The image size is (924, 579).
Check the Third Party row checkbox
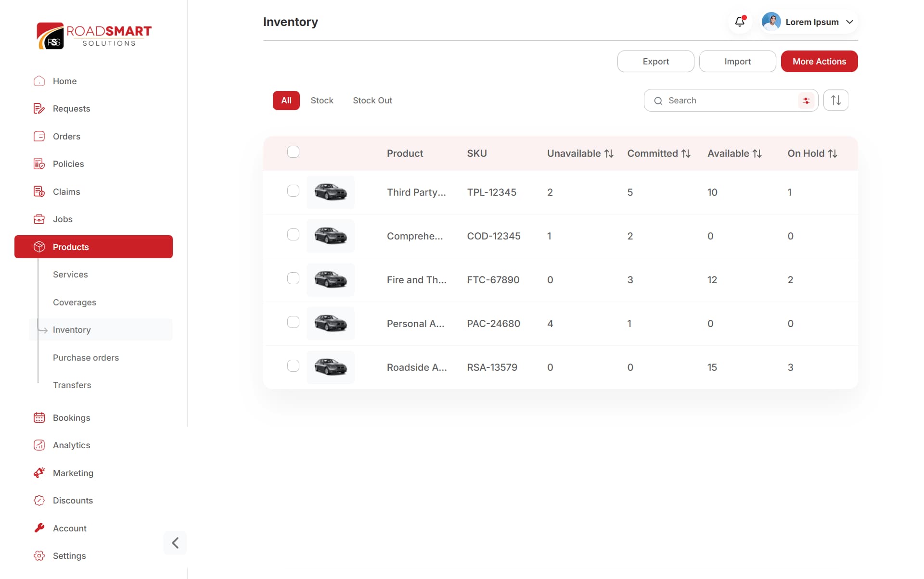click(x=293, y=191)
